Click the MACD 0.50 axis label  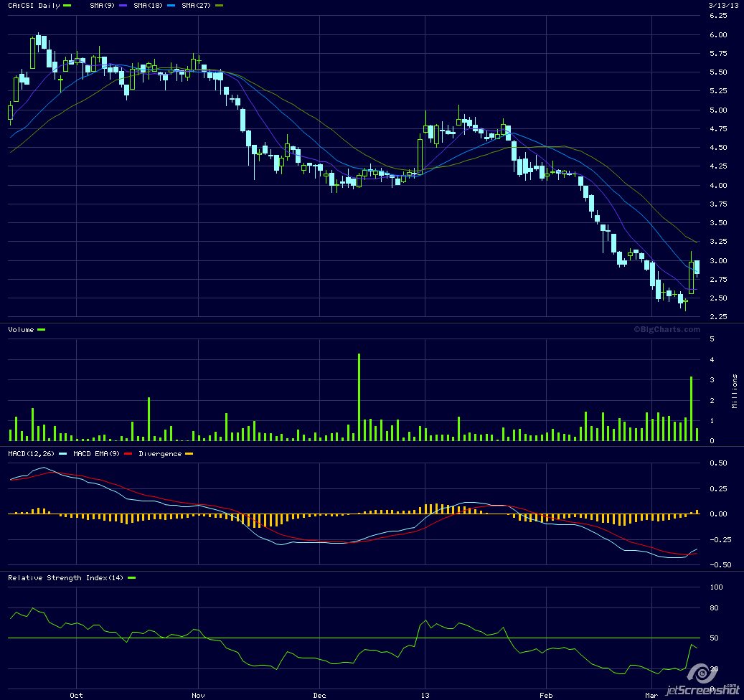[x=718, y=463]
